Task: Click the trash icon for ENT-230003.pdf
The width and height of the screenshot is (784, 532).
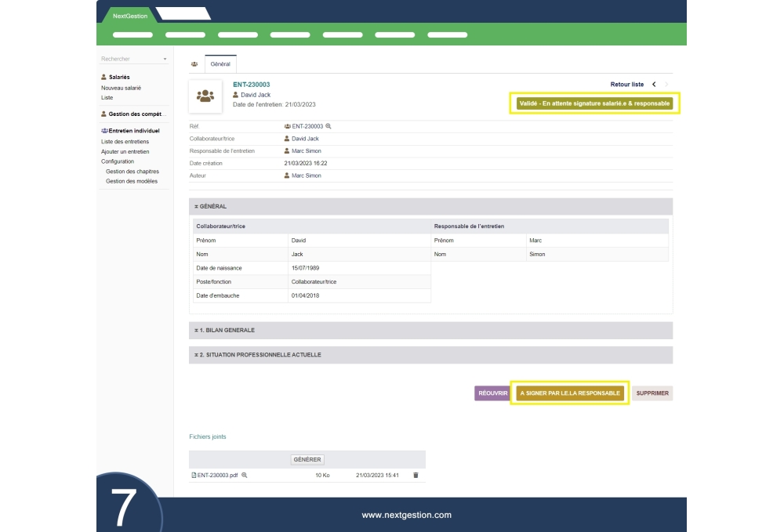Action: [x=416, y=475]
